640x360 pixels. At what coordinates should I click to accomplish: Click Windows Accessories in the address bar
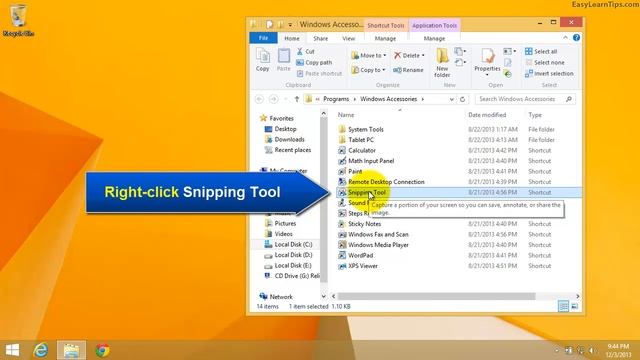click(x=389, y=99)
